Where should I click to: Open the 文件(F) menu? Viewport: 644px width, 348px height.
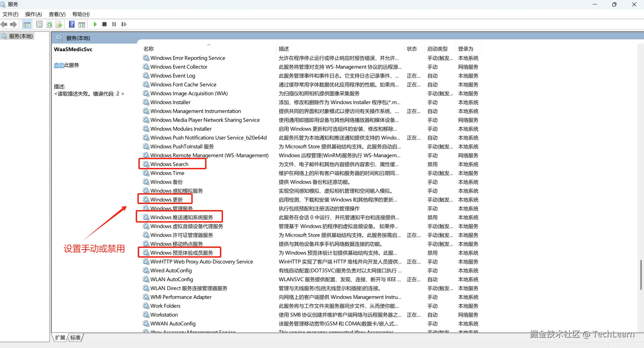coord(10,14)
